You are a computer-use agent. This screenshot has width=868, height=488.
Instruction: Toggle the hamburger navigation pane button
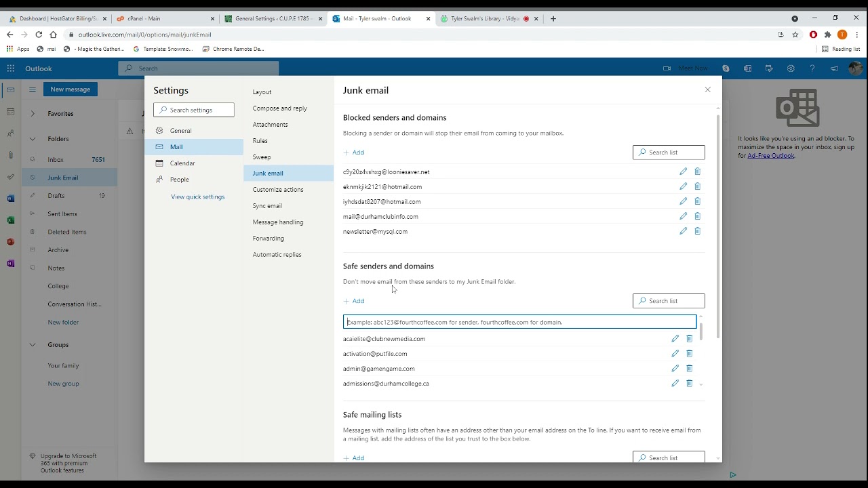coord(32,89)
